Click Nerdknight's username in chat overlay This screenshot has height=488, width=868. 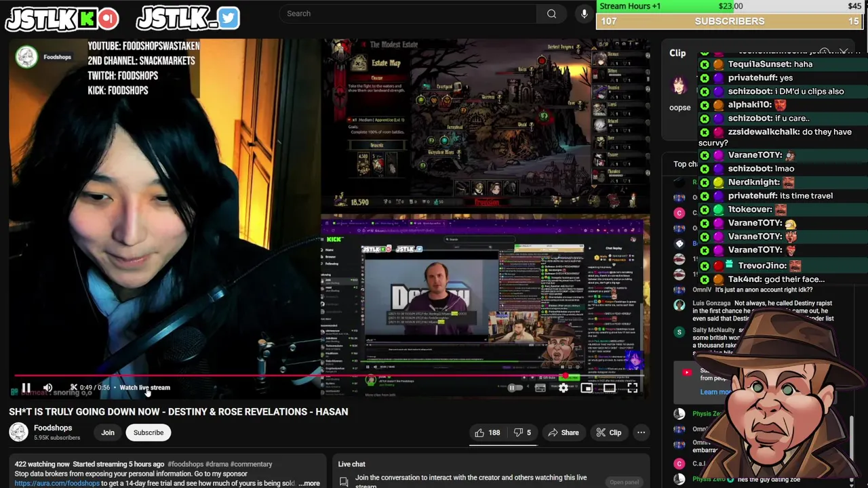[753, 182]
